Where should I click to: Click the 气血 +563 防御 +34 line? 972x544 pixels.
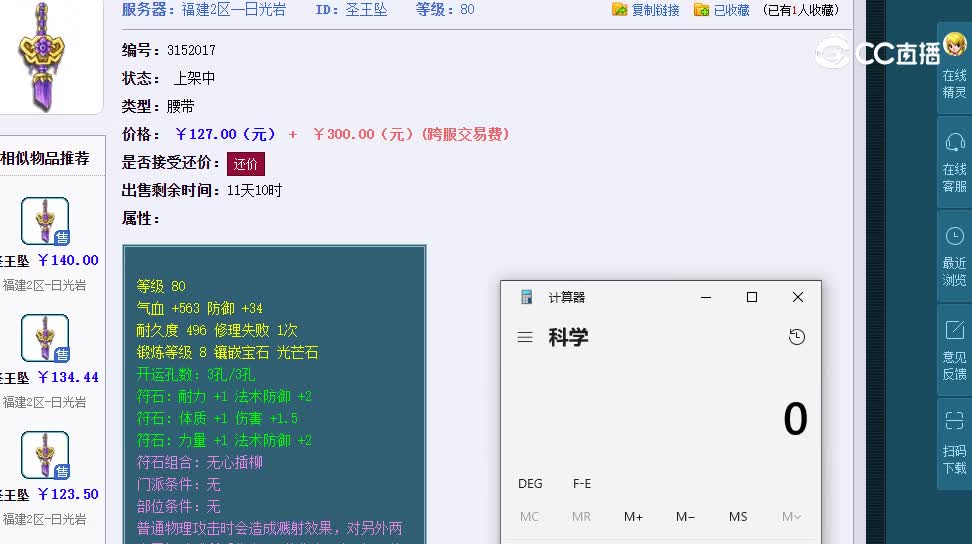[x=200, y=308]
